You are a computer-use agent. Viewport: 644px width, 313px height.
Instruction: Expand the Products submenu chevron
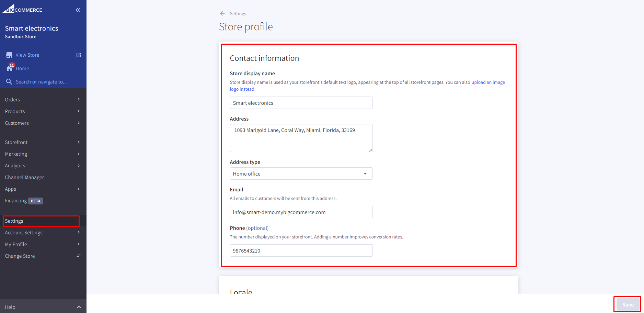click(79, 111)
